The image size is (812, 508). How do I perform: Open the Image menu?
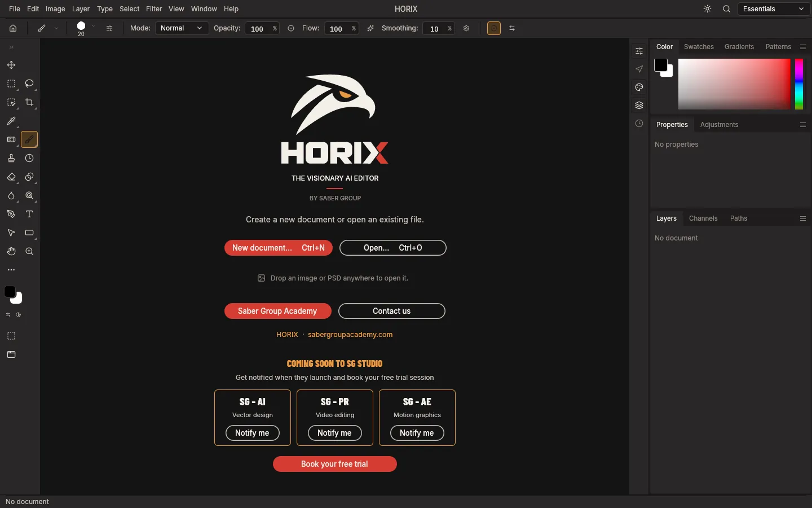(55, 9)
